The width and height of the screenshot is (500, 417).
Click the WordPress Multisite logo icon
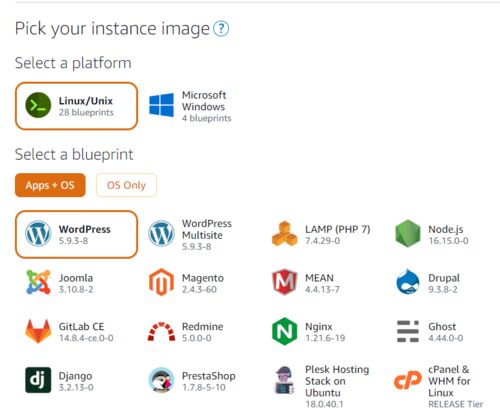[161, 234]
